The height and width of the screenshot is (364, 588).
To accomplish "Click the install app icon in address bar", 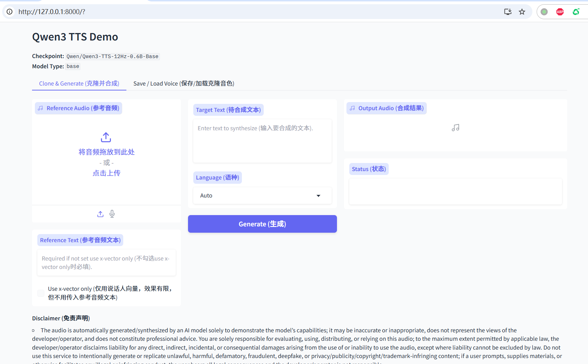I will click(x=507, y=12).
